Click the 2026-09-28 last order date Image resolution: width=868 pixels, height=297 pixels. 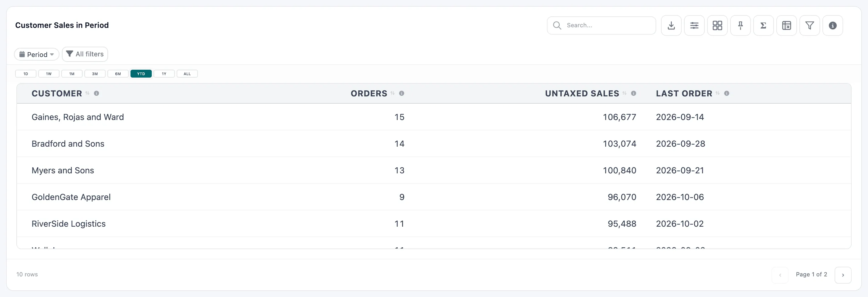click(x=680, y=144)
